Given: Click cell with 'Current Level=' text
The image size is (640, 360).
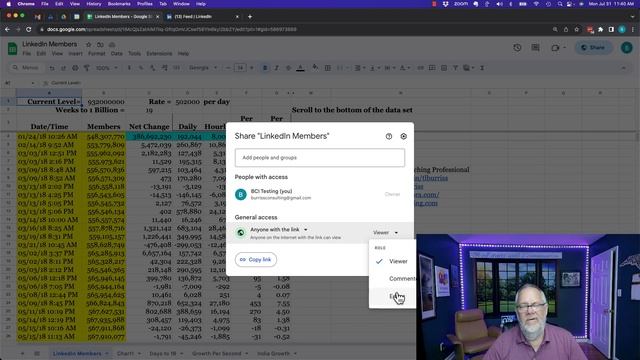Looking at the screenshot, I should pos(49,102).
